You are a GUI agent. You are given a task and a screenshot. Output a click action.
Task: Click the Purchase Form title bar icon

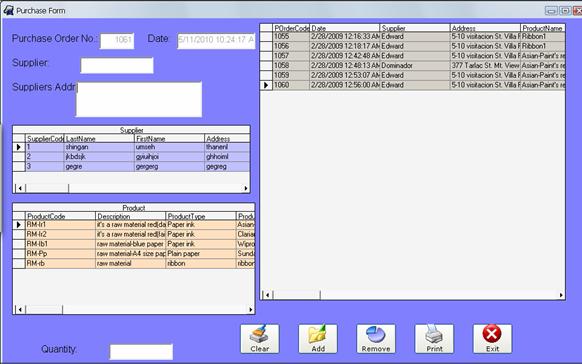(x=8, y=10)
